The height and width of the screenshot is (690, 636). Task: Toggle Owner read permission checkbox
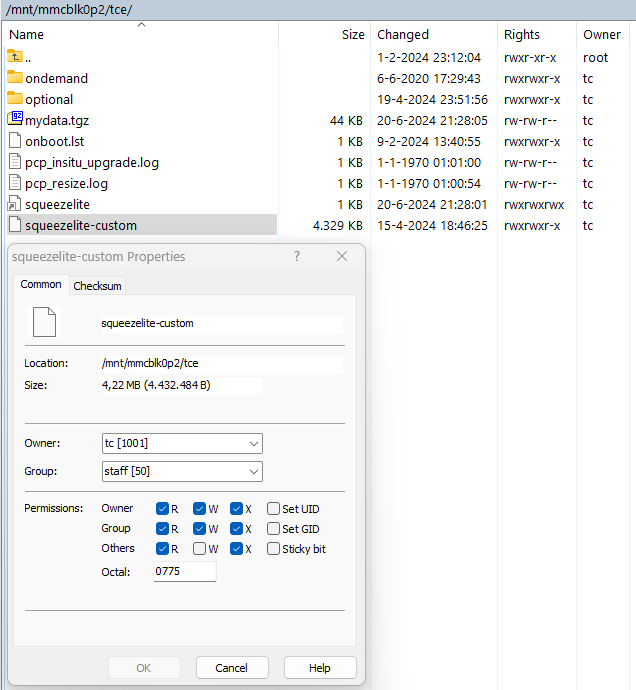click(x=162, y=509)
